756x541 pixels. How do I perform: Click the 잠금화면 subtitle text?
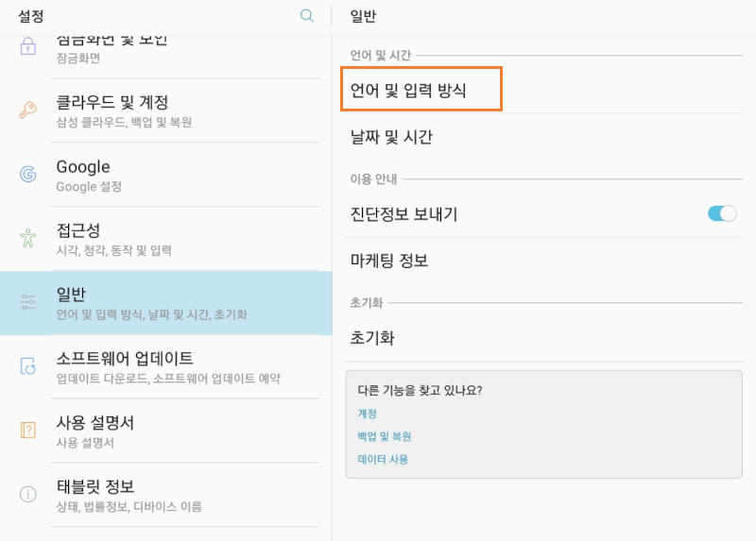click(78, 58)
